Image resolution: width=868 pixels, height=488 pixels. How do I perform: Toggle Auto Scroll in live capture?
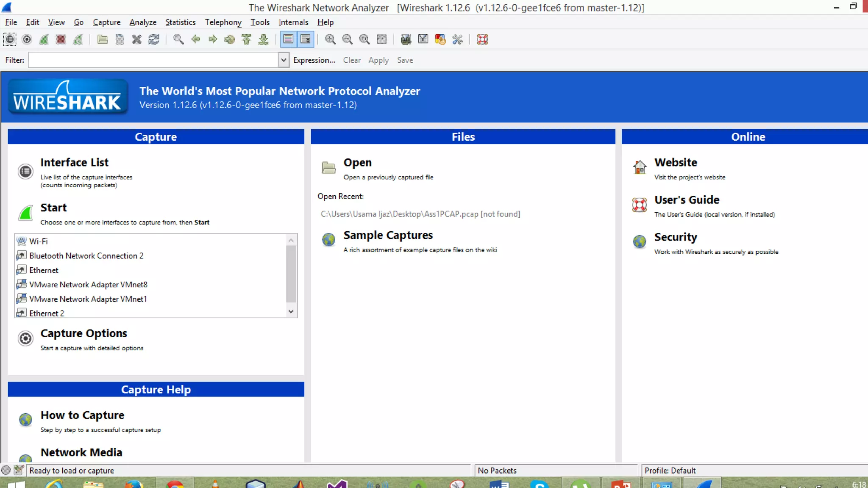[x=306, y=39]
